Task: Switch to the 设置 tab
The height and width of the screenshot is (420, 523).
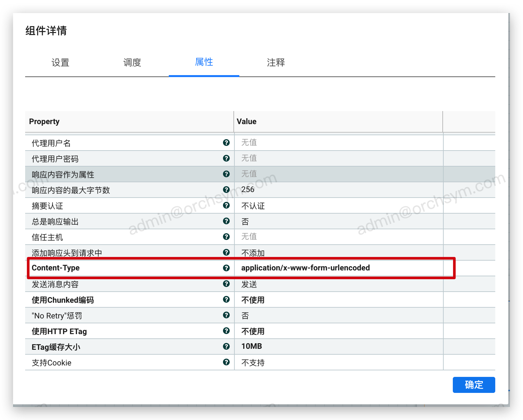Action: pos(60,62)
